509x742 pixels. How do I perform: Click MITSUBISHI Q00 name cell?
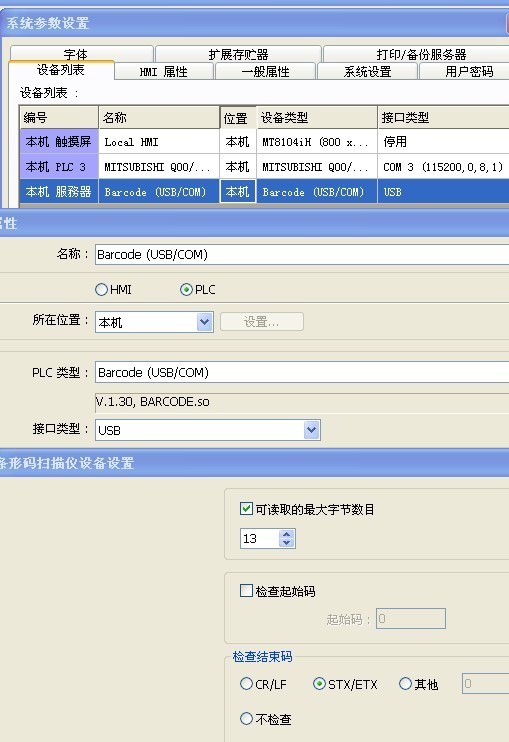click(x=159, y=167)
